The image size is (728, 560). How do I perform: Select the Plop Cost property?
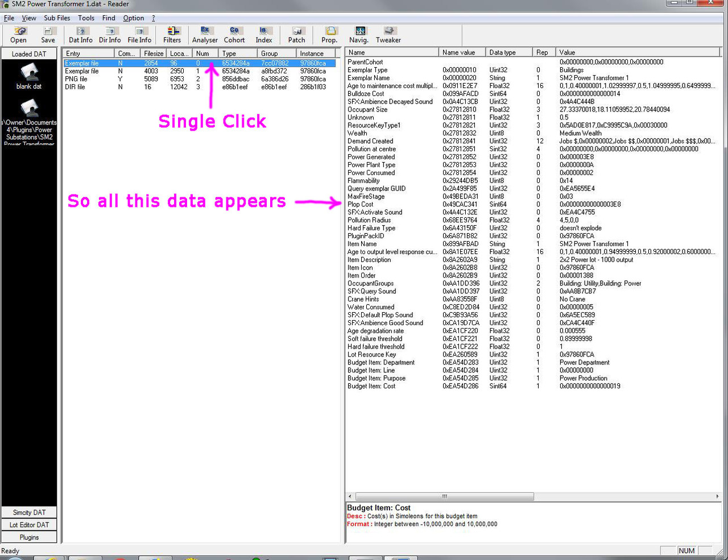click(x=533, y=204)
